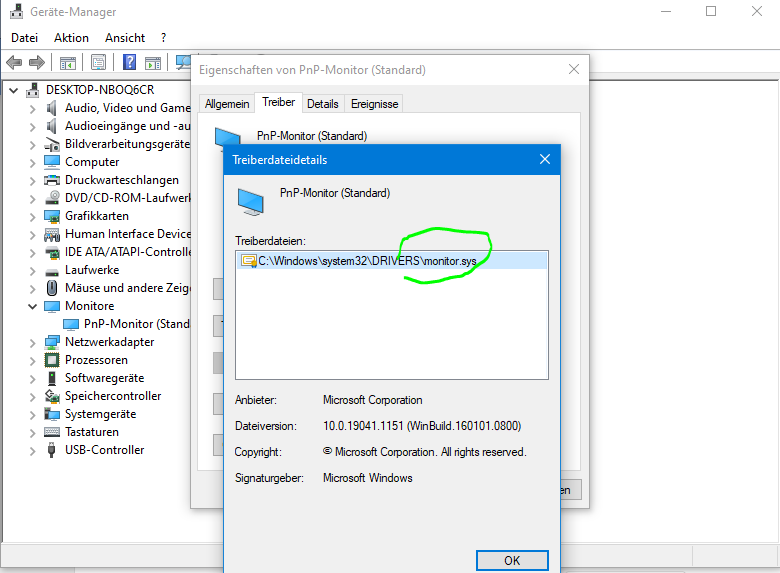The image size is (780, 573).
Task: Collapse the Monitore category
Action: [33, 306]
